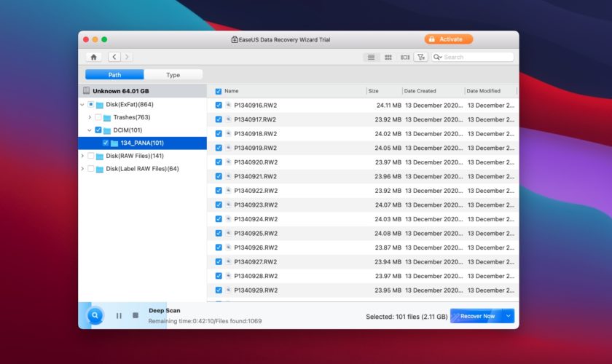Expand the Disk(Label RAW Files)(64) node

click(82, 169)
